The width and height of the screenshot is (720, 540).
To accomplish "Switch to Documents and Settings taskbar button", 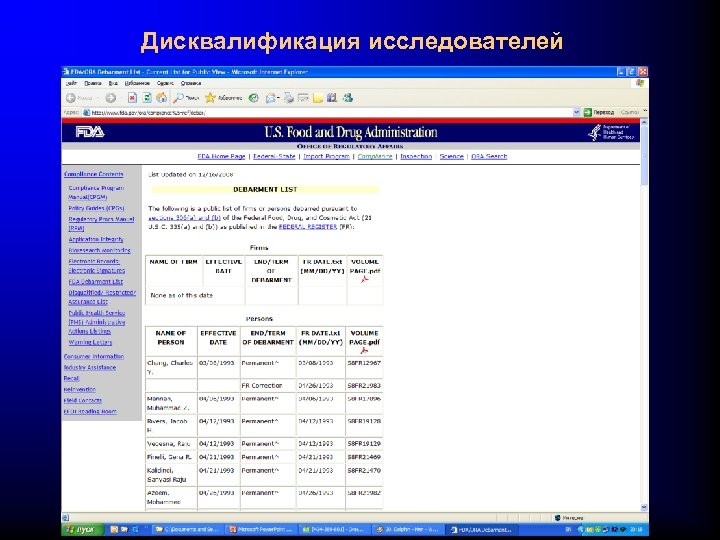I will pos(188,529).
